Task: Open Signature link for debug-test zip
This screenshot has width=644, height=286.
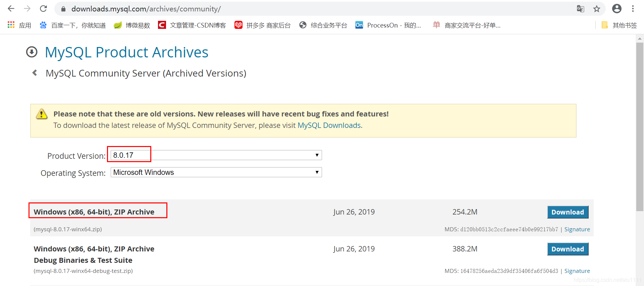Action: pos(577,271)
